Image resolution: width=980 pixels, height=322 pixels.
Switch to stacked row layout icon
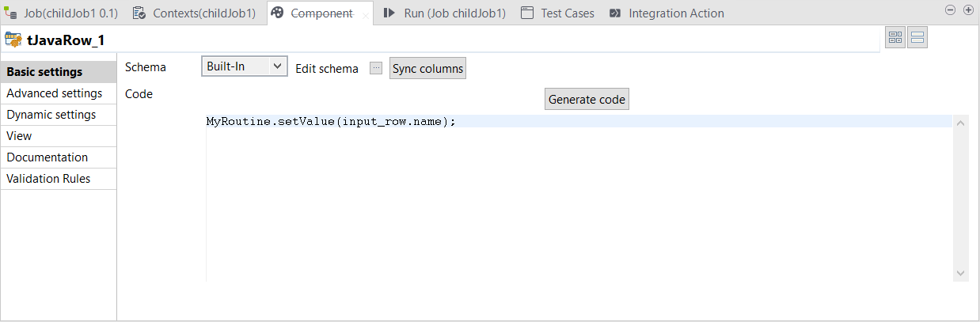pyautogui.click(x=917, y=38)
